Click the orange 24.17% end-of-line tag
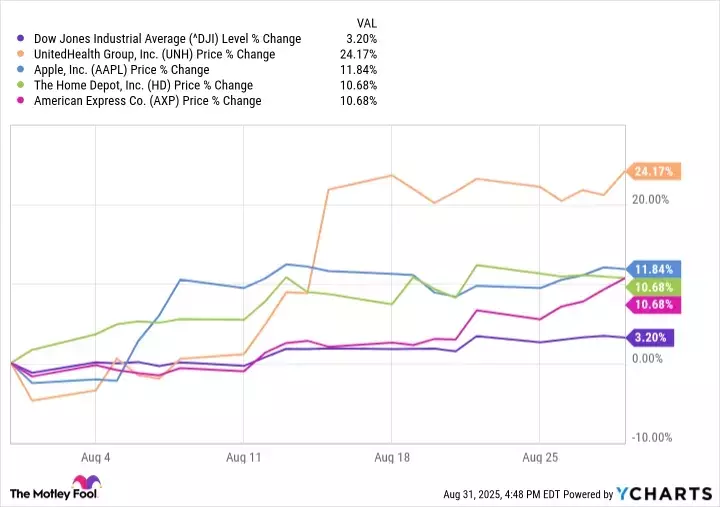This screenshot has height=507, width=720. click(654, 171)
